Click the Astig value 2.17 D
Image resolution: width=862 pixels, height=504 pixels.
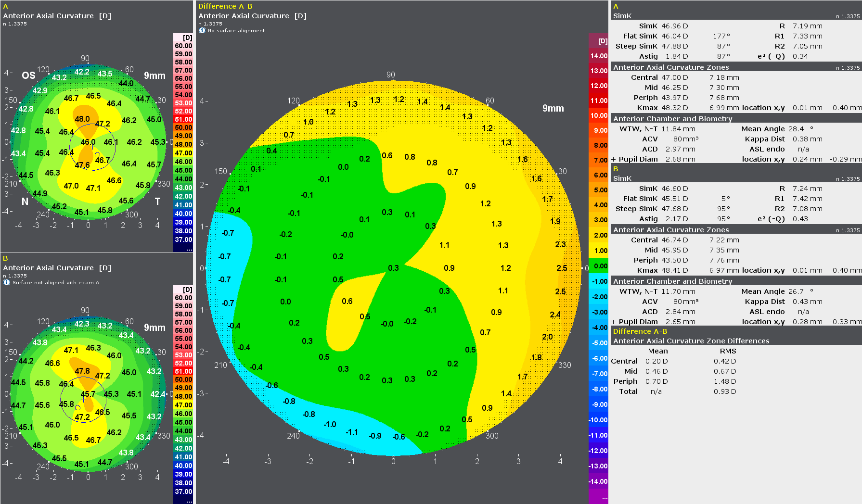click(677, 219)
